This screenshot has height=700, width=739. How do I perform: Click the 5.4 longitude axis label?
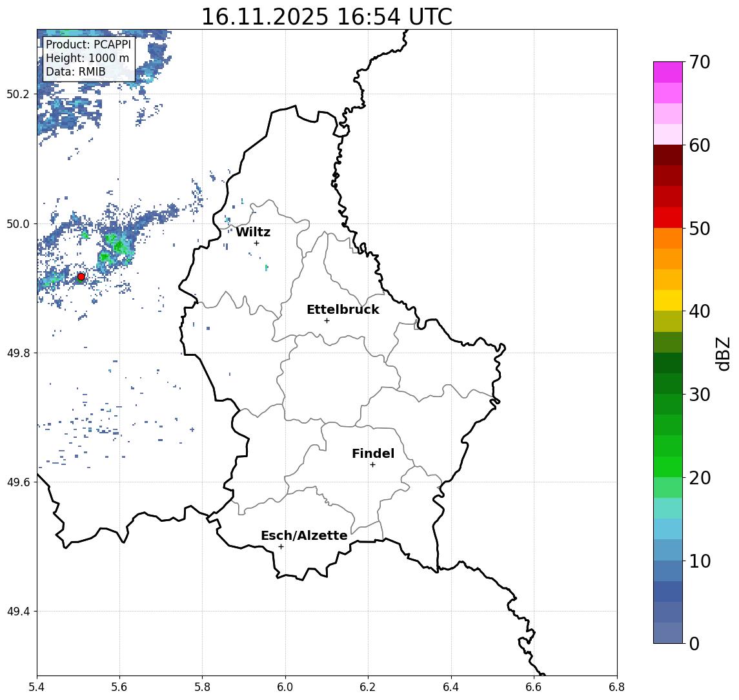pyautogui.click(x=37, y=687)
